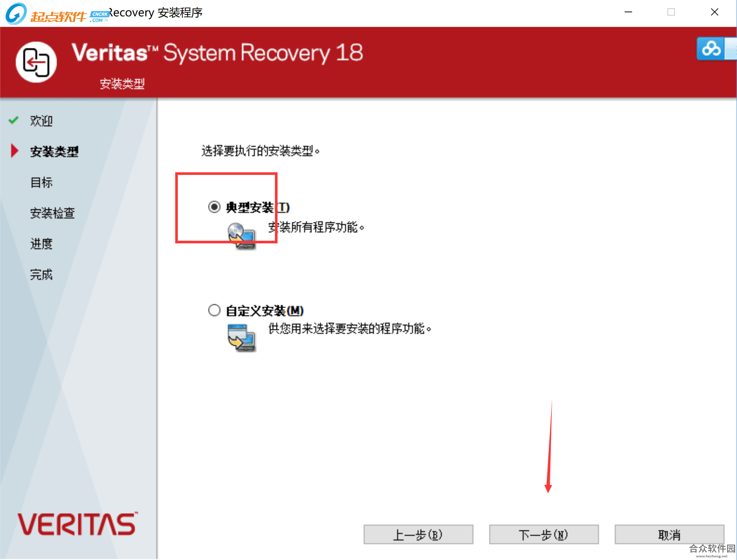
Task: Click the VERITAS logo at bottom of sidebar
Action: coord(77,524)
